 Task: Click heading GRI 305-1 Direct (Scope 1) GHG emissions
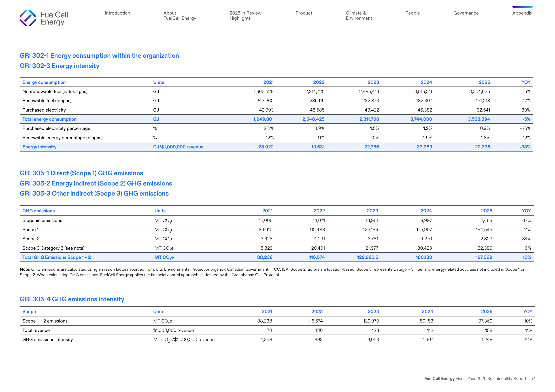coord(81,173)
